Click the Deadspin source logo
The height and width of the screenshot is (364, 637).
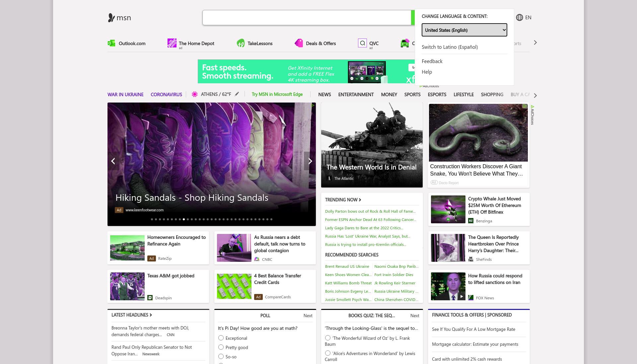150,298
